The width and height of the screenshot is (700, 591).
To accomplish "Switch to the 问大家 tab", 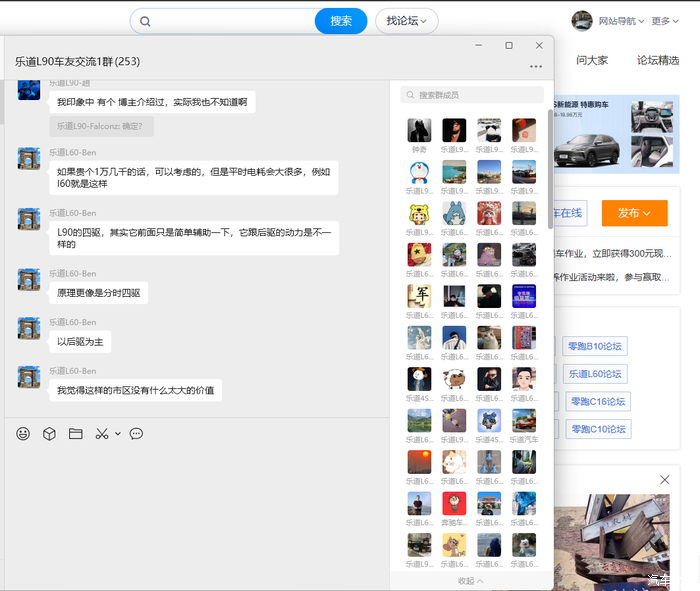I will [592, 60].
